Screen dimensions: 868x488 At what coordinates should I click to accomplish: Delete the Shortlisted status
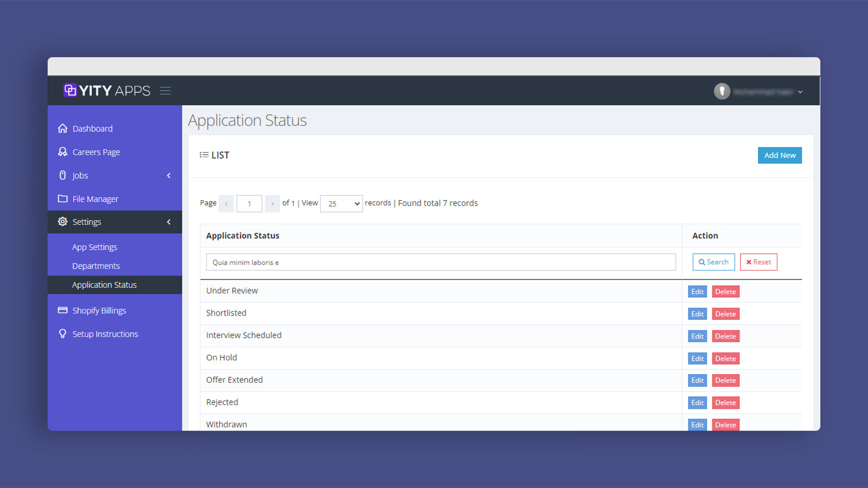click(x=725, y=314)
